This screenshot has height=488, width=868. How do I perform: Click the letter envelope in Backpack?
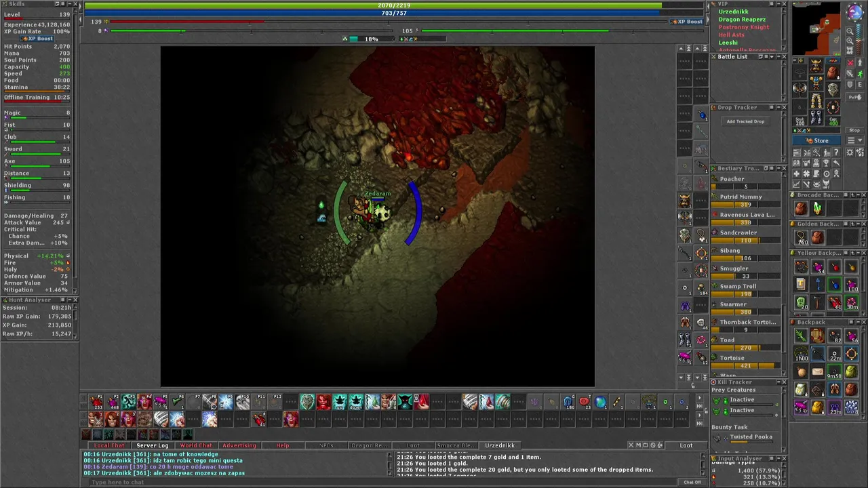click(818, 371)
